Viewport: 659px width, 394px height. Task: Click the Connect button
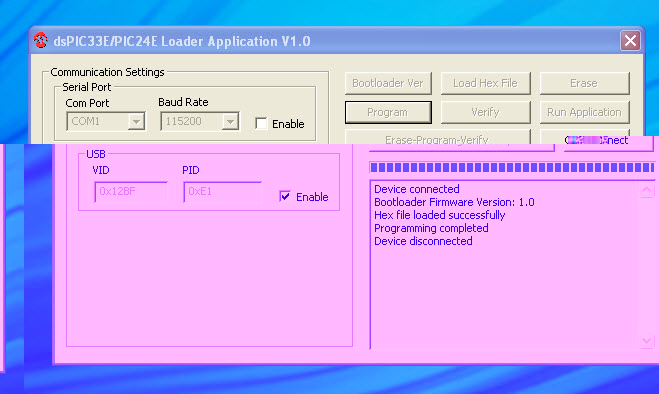pyautogui.click(x=596, y=140)
